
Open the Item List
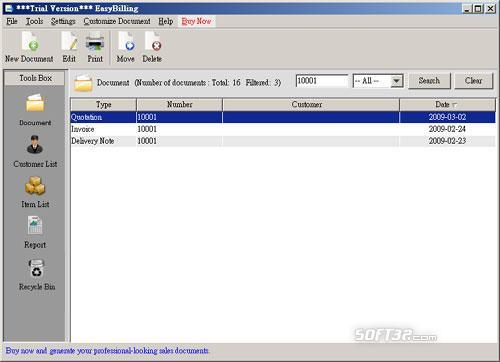pyautogui.click(x=35, y=192)
